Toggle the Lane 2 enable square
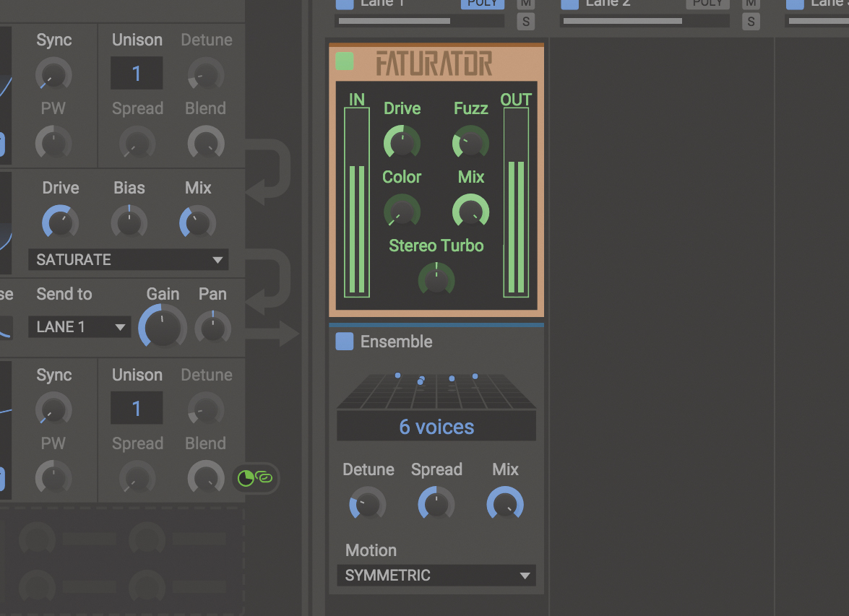849x616 pixels. coord(569,4)
